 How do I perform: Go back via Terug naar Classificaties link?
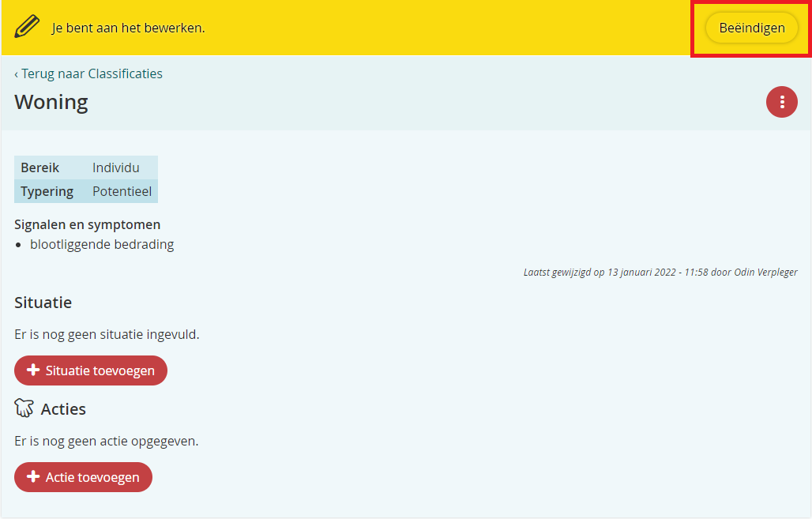coord(88,73)
